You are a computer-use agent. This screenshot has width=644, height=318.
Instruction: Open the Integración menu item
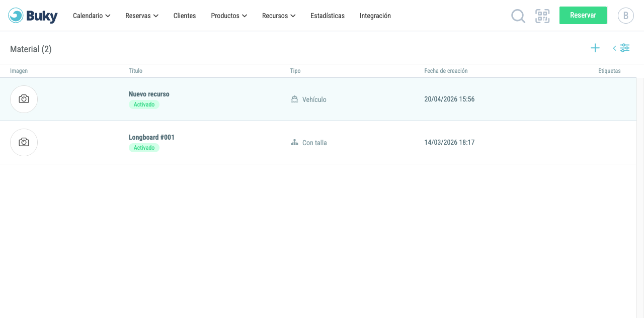375,16
